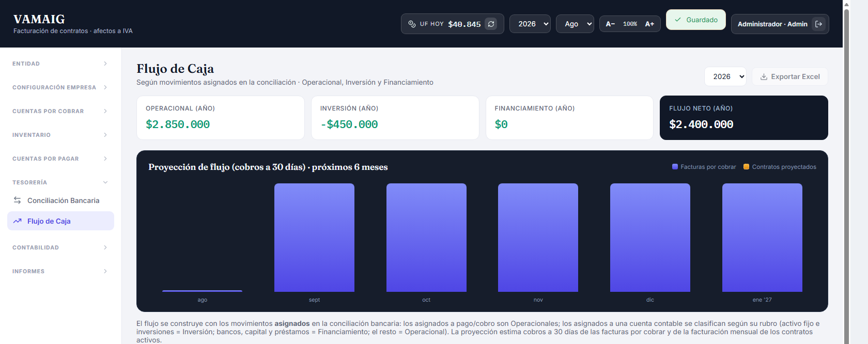Increase font size with A+ button
Image resolution: width=868 pixels, height=344 pixels.
click(649, 24)
